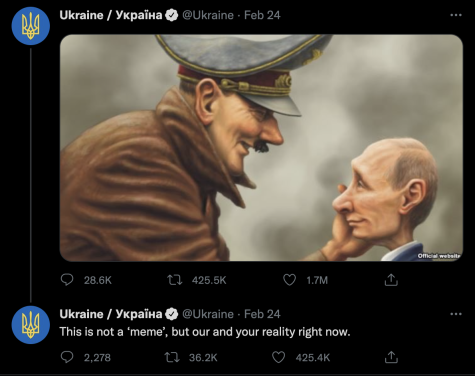Click the @Ukraine handle on second tweet
475x376 pixels.
(208, 314)
